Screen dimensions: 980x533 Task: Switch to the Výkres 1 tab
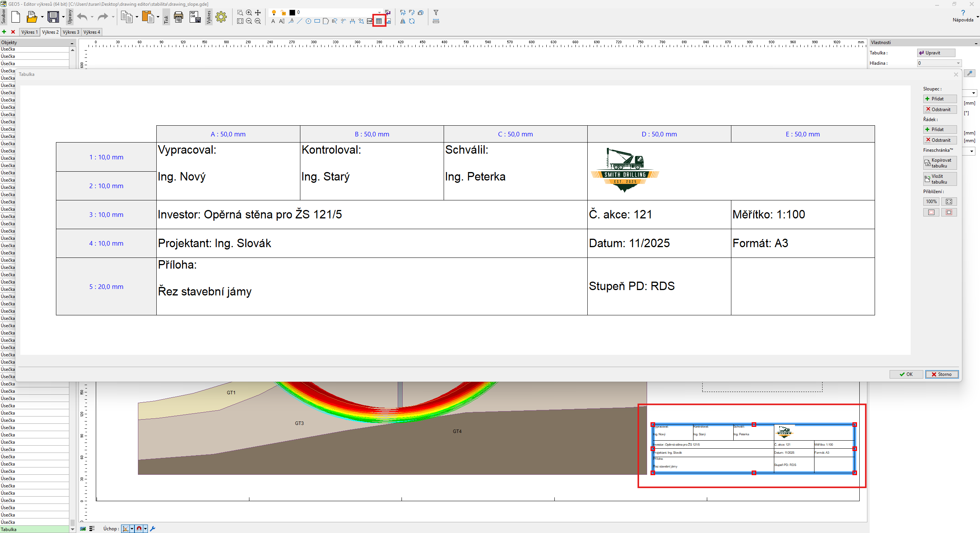pos(29,32)
